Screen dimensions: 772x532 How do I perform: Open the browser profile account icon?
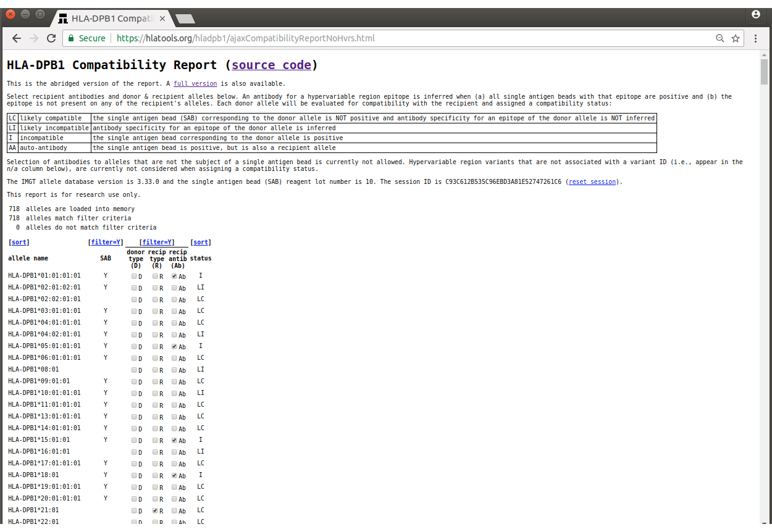pyautogui.click(x=756, y=15)
